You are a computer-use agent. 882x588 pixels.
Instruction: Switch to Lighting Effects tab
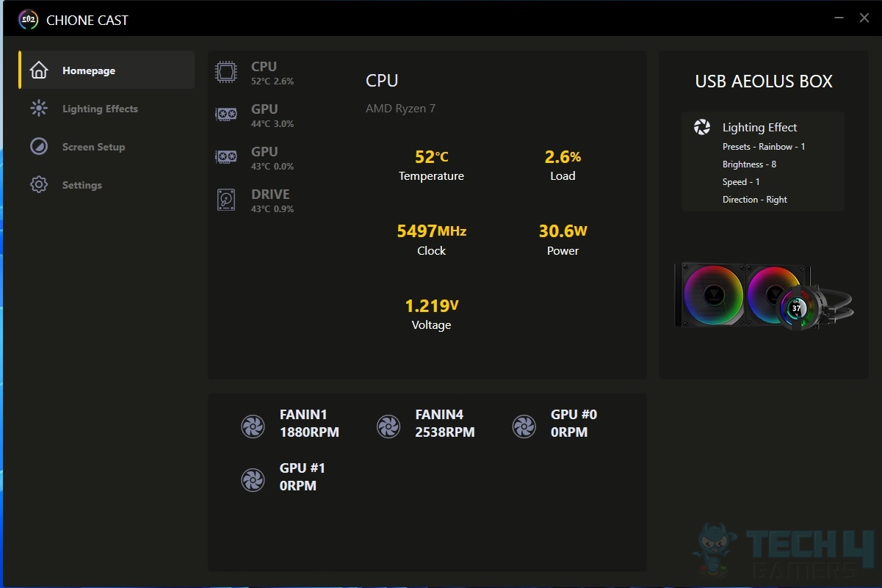[106, 109]
